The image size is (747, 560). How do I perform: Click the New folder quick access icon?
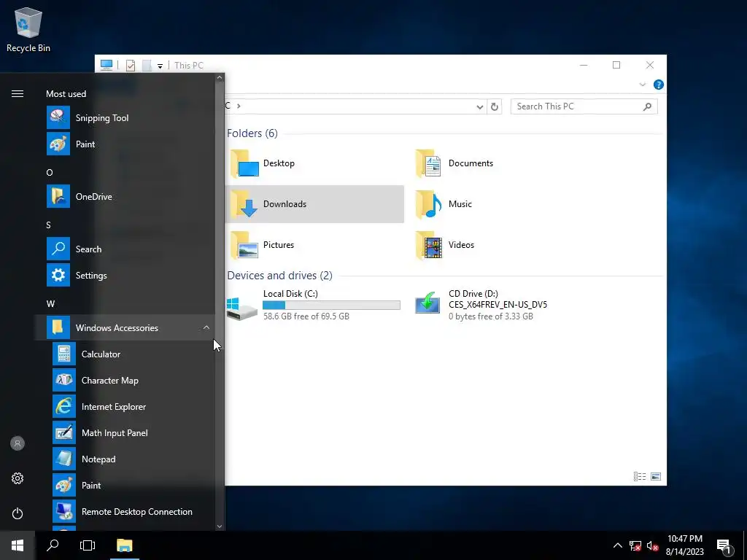(147, 66)
